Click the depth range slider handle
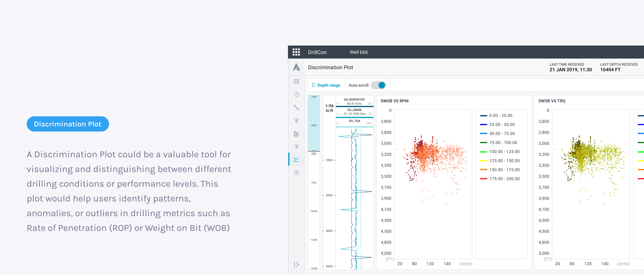The width and height of the screenshot is (644, 275). pos(314,151)
